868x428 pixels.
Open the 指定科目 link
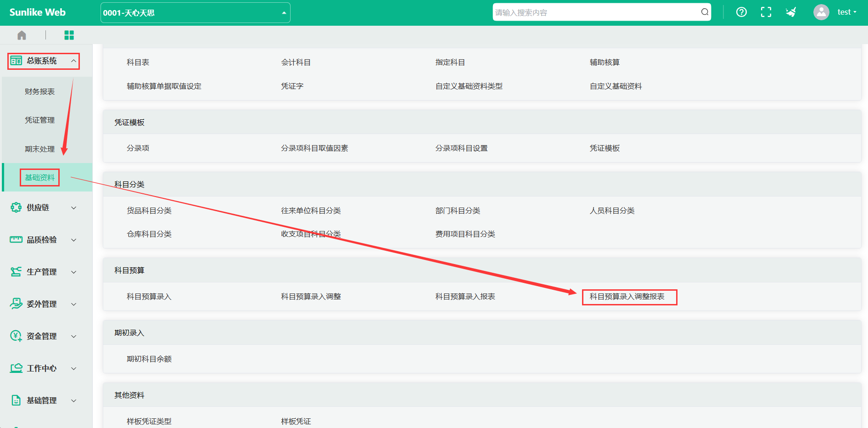pos(450,62)
